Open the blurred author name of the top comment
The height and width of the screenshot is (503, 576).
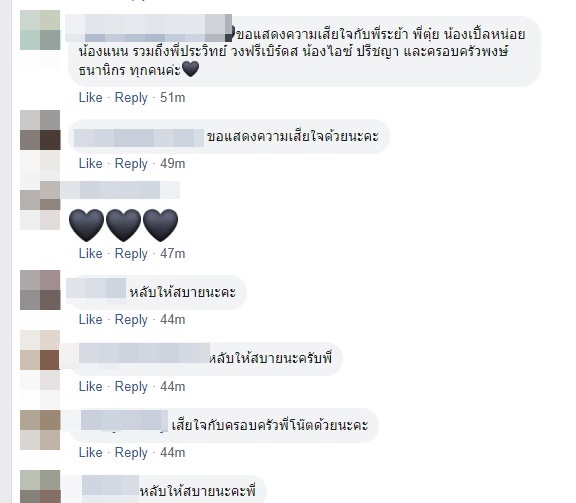click(x=148, y=28)
